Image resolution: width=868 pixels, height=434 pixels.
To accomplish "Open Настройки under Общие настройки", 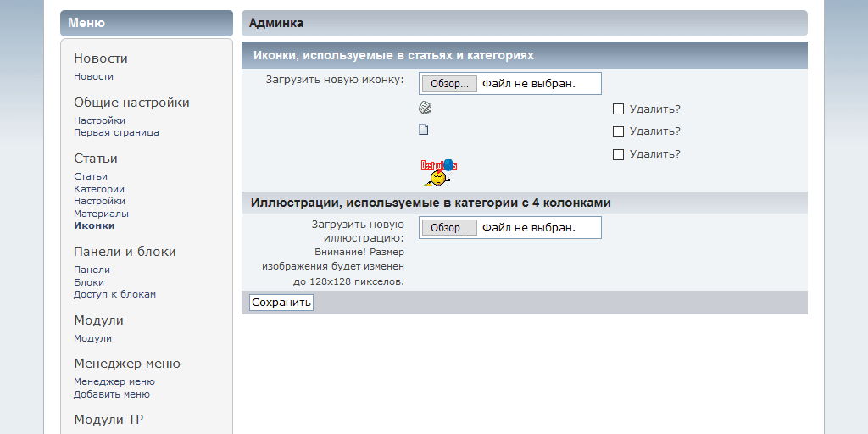I will pos(99,120).
